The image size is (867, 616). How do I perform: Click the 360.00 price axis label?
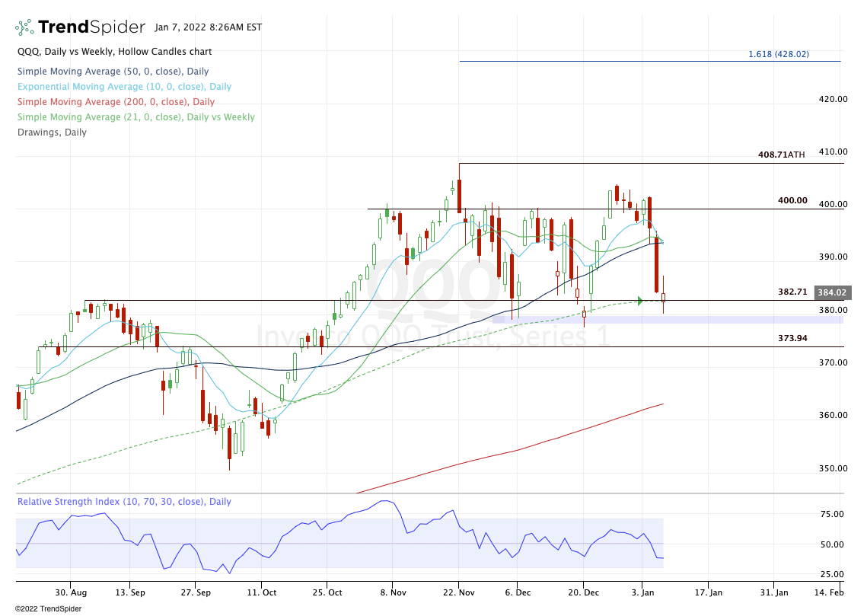tap(833, 415)
